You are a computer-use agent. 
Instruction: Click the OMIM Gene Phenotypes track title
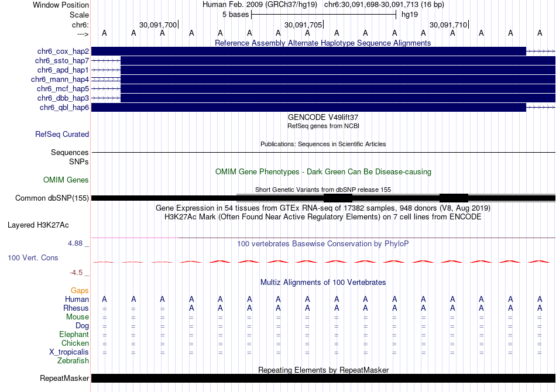point(323,172)
